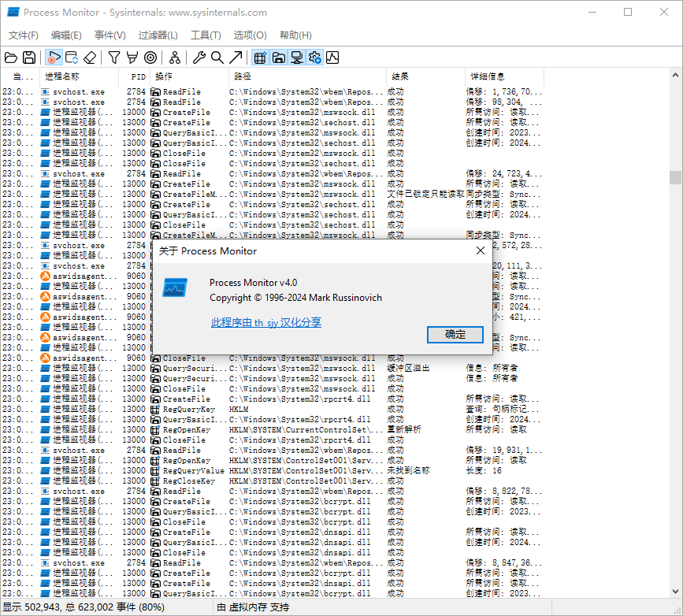Clear the display with the eraser icon
Viewport: 683px width, 616px height.
tap(90, 58)
